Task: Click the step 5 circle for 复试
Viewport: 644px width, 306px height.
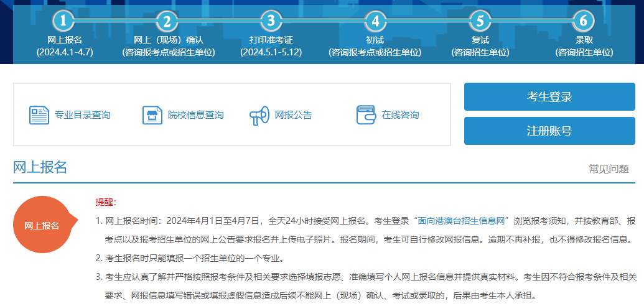Action: [480, 21]
